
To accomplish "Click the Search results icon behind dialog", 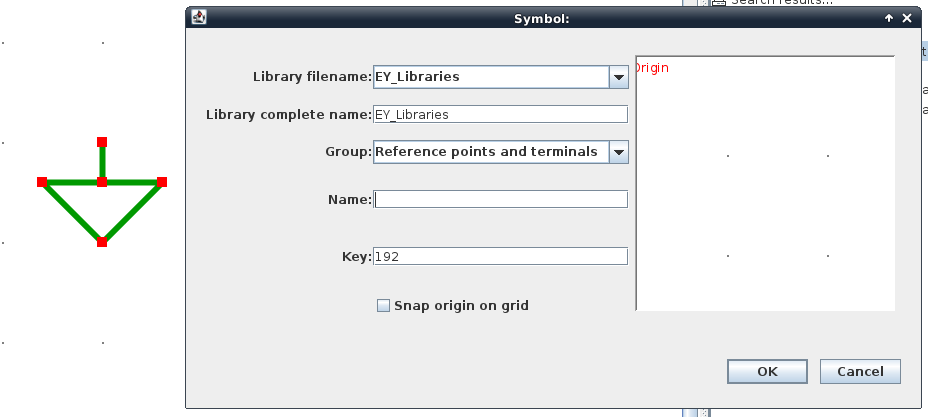I will click(718, 3).
